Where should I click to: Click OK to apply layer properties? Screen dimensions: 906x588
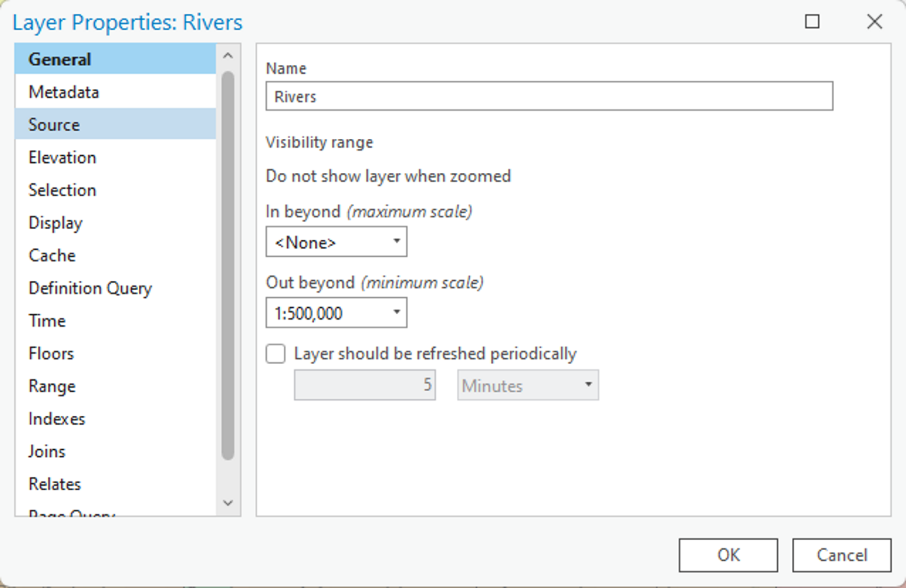(728, 555)
